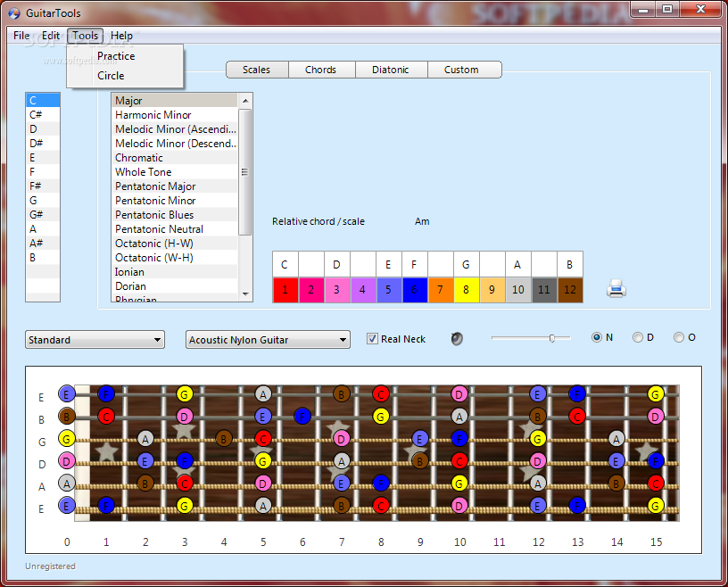Select the Pentatonic Minor scale
728x587 pixels.
tap(175, 201)
